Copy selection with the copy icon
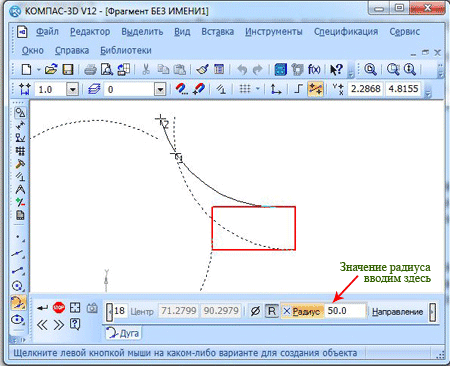Screen dimensions: 450x366 [x=163, y=70]
